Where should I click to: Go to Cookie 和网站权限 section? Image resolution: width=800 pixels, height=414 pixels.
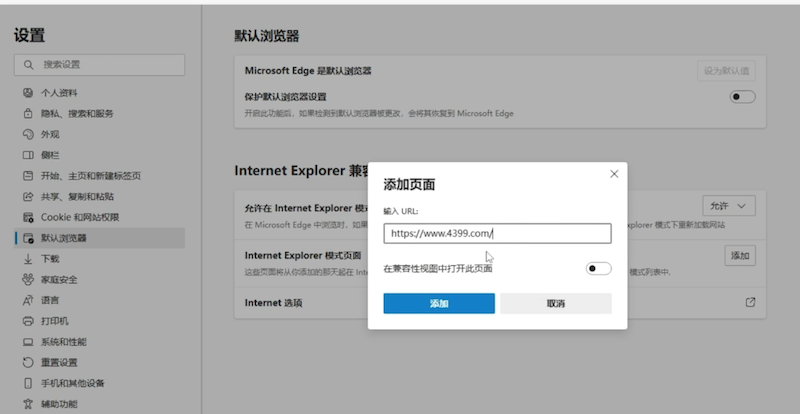click(80, 217)
